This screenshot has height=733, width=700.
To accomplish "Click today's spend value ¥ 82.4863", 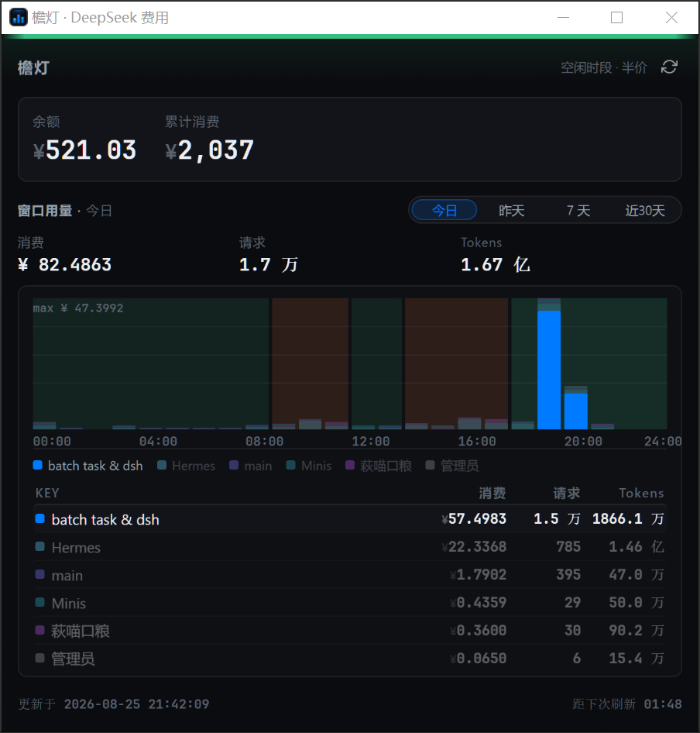I will (x=64, y=265).
